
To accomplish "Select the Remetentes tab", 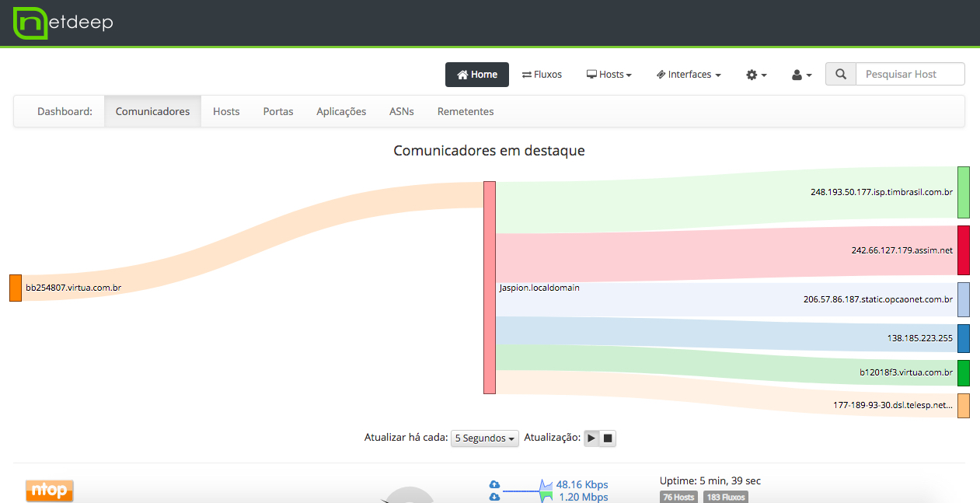I will click(466, 111).
